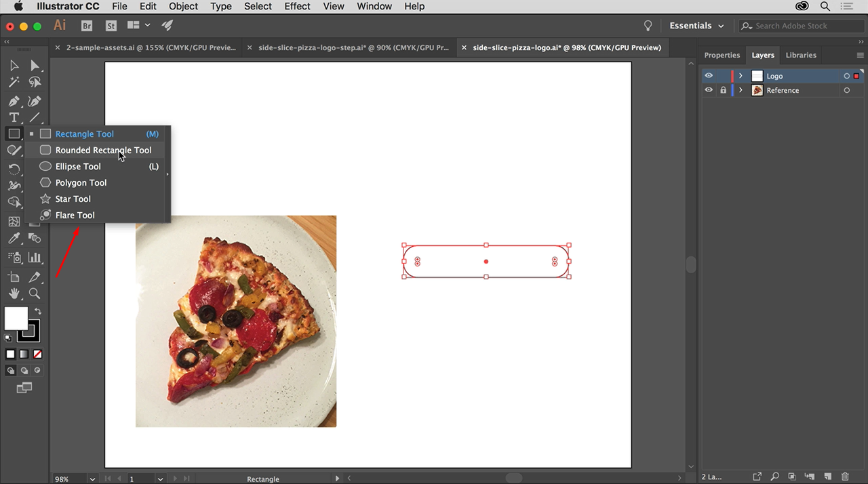Click Delete Selection trash icon in Layers

[845, 477]
